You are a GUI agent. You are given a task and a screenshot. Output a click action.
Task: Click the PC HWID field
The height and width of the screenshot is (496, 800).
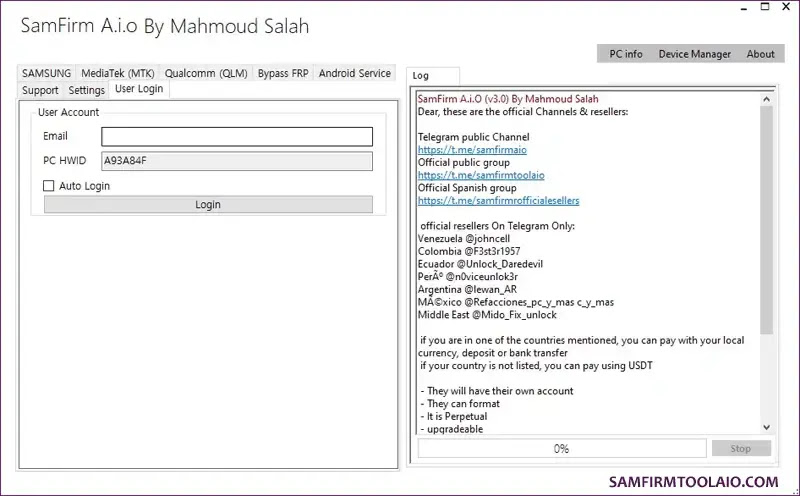(237, 161)
